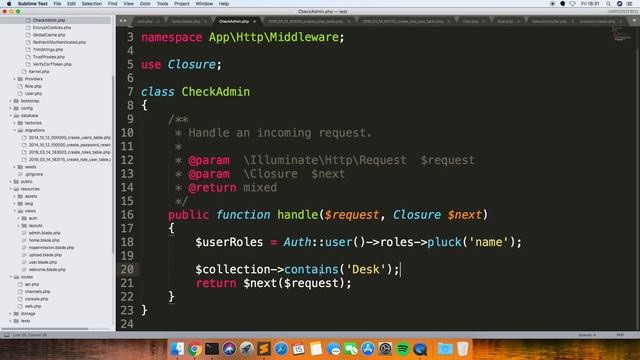This screenshot has width=640, height=360.
Task: Open the Project menu
Action: [x=182, y=4]
